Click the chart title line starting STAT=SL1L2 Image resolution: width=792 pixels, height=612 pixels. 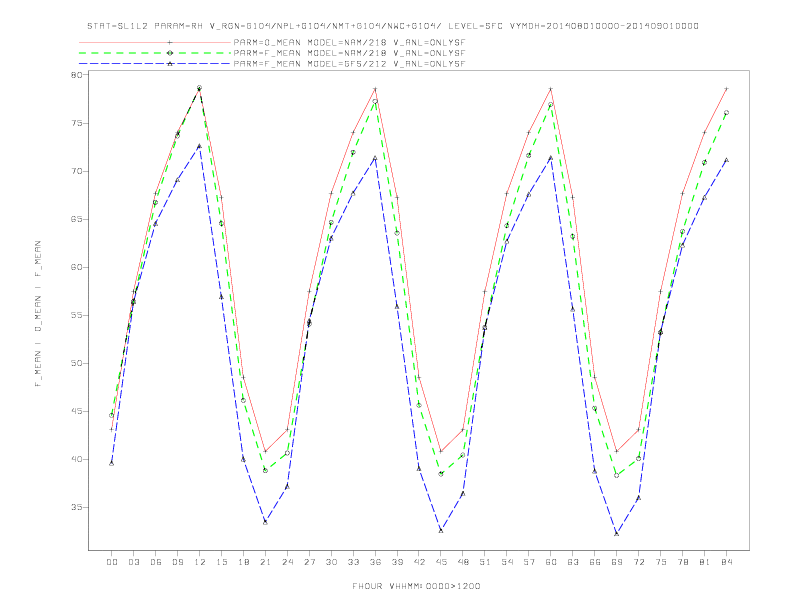point(393,26)
